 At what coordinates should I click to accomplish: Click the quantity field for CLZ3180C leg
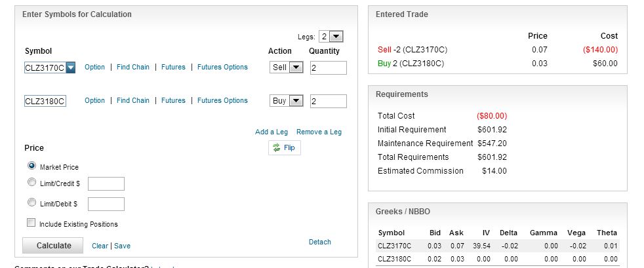point(328,101)
